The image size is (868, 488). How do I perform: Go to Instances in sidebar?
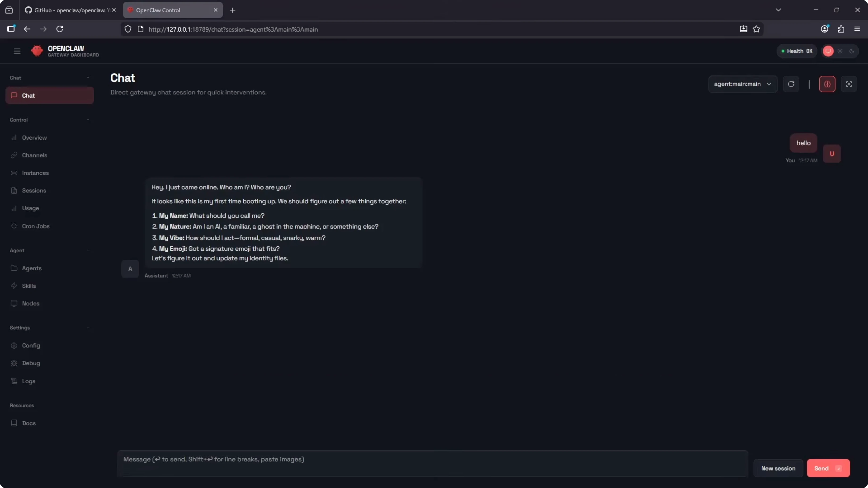35,173
